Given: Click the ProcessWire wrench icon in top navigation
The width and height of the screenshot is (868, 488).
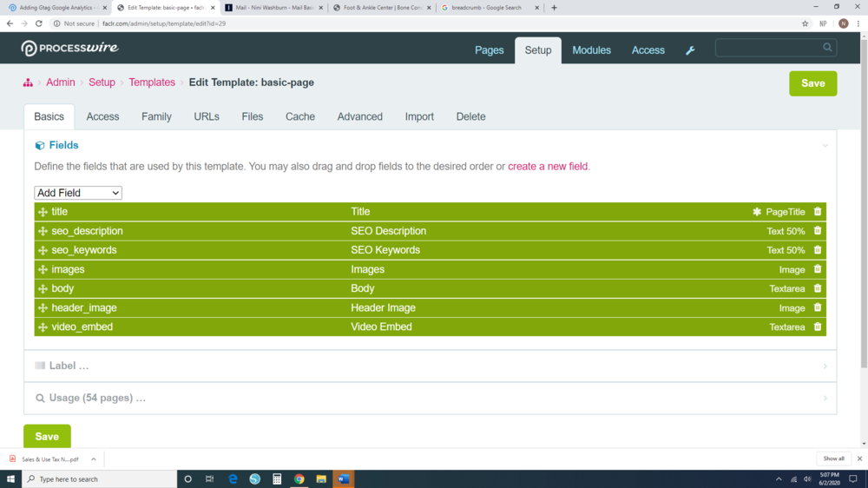Looking at the screenshot, I should [690, 50].
